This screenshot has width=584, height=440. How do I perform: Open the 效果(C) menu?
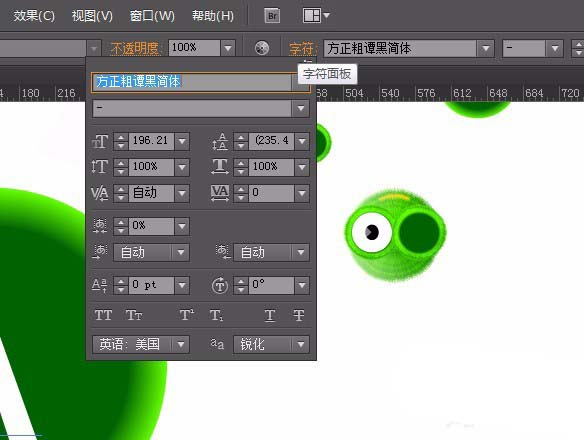tap(34, 16)
